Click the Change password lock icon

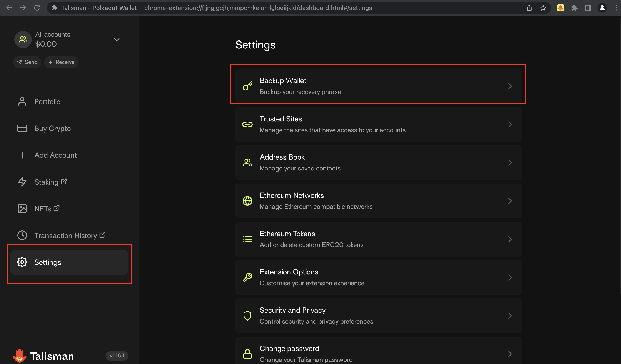click(x=247, y=354)
